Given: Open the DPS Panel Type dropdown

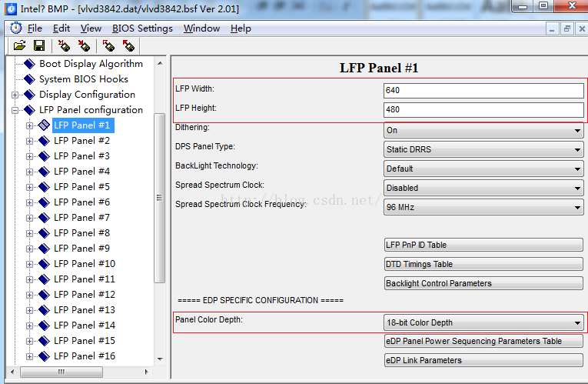Looking at the screenshot, I should pos(483,149).
